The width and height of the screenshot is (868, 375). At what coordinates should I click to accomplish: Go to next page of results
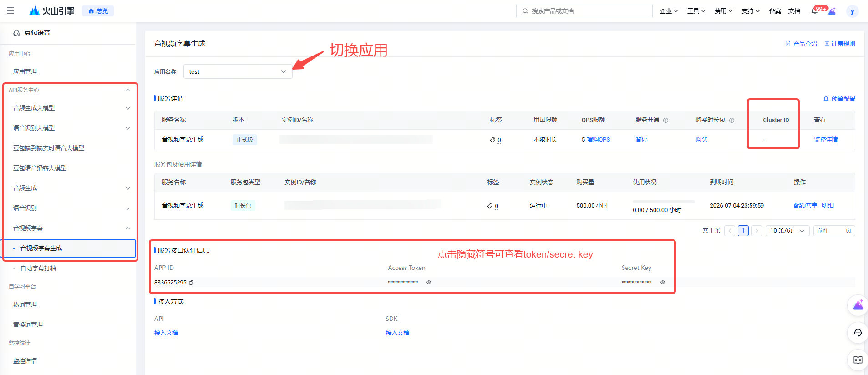(x=757, y=231)
